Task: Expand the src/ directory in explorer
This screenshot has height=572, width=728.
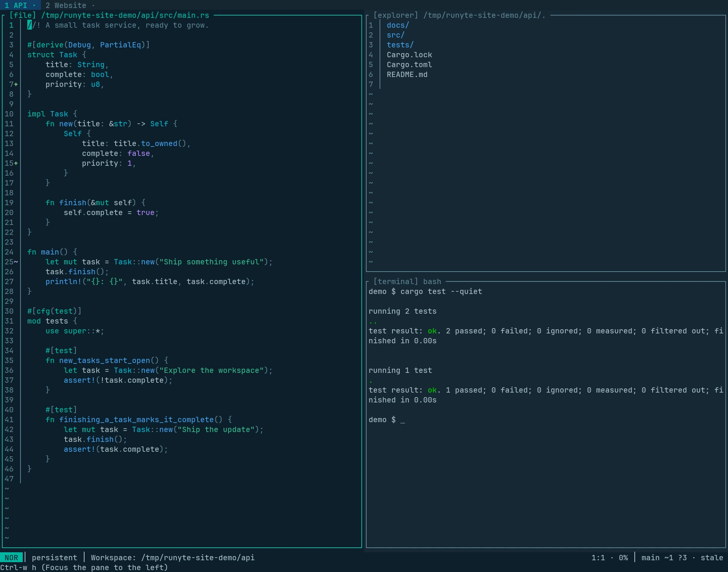Action: 395,35
